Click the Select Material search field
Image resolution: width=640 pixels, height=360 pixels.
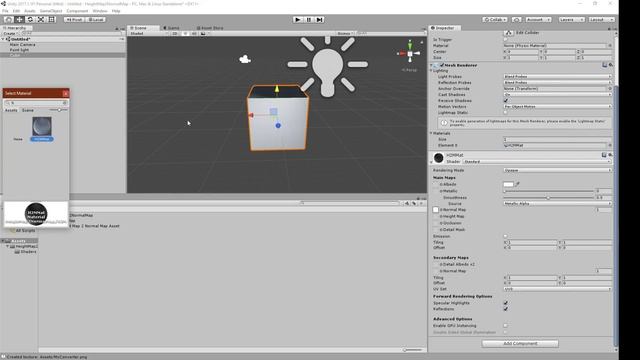click(x=36, y=103)
